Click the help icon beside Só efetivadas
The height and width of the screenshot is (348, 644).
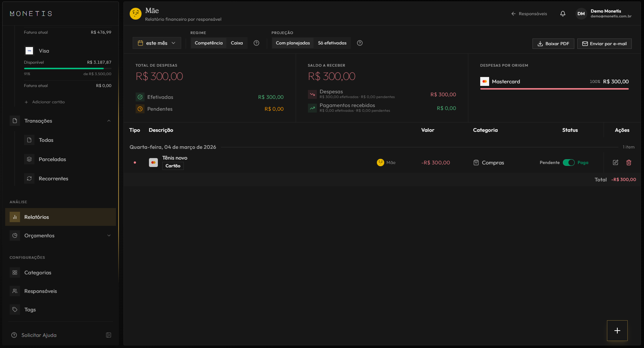360,43
